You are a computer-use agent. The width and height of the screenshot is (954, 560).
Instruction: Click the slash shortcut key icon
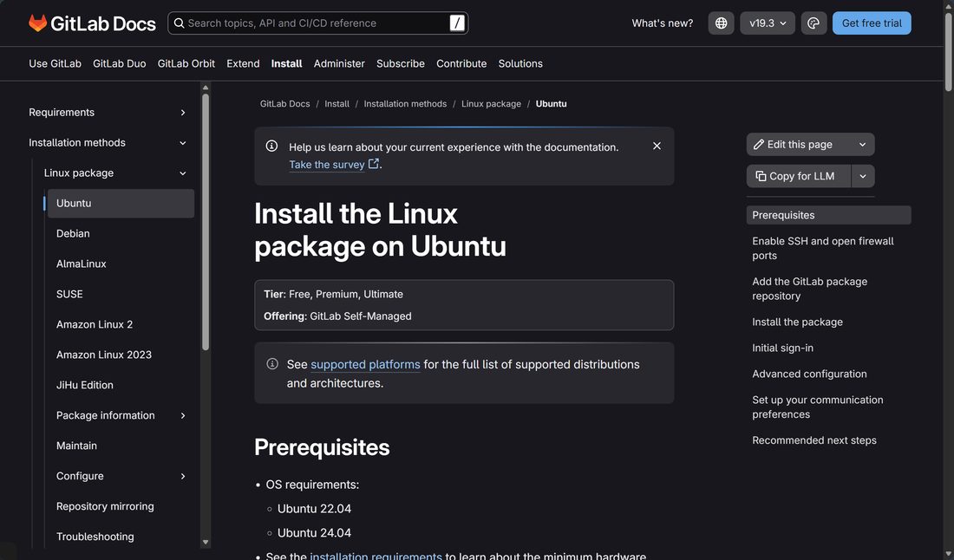(x=457, y=23)
